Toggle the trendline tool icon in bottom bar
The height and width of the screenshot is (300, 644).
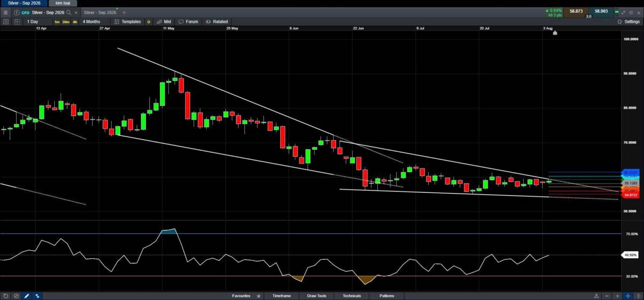[37, 296]
